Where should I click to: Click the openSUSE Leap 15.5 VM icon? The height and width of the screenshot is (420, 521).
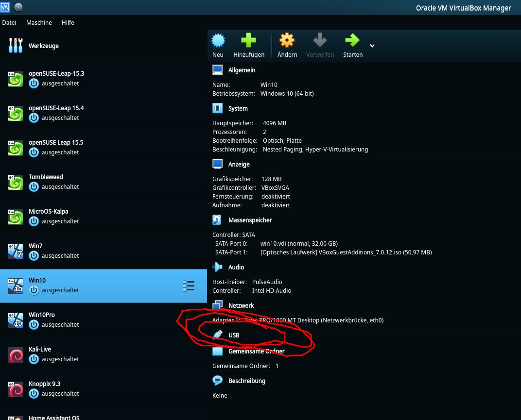point(16,148)
